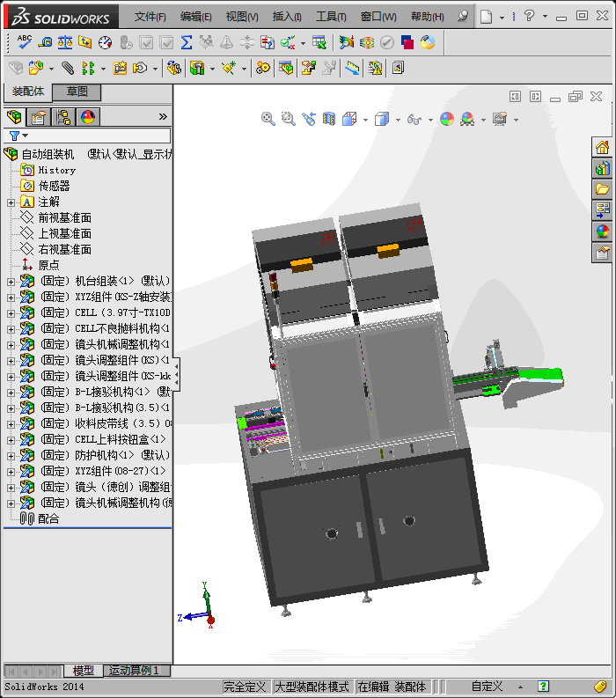The image size is (616, 698).
Task: Switch to the 草图 command tab
Action: pos(77,92)
